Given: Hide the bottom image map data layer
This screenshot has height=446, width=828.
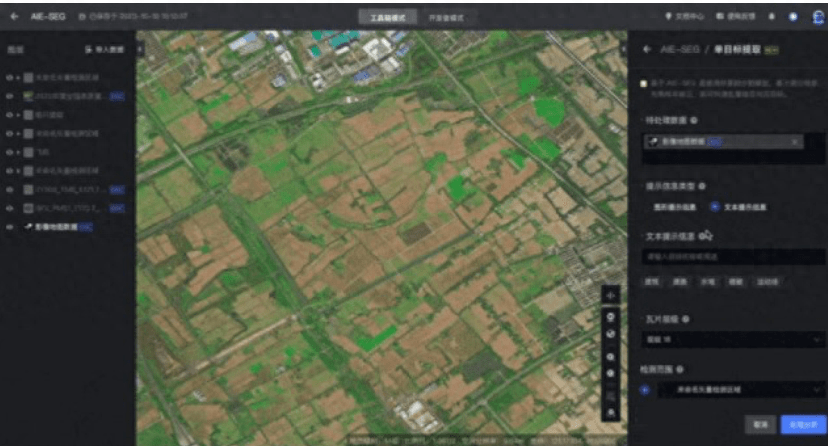Looking at the screenshot, I should click(x=8, y=227).
